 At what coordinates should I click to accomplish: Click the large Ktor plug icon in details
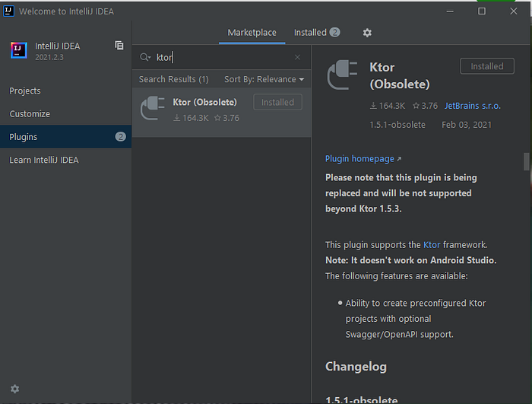pyautogui.click(x=342, y=75)
